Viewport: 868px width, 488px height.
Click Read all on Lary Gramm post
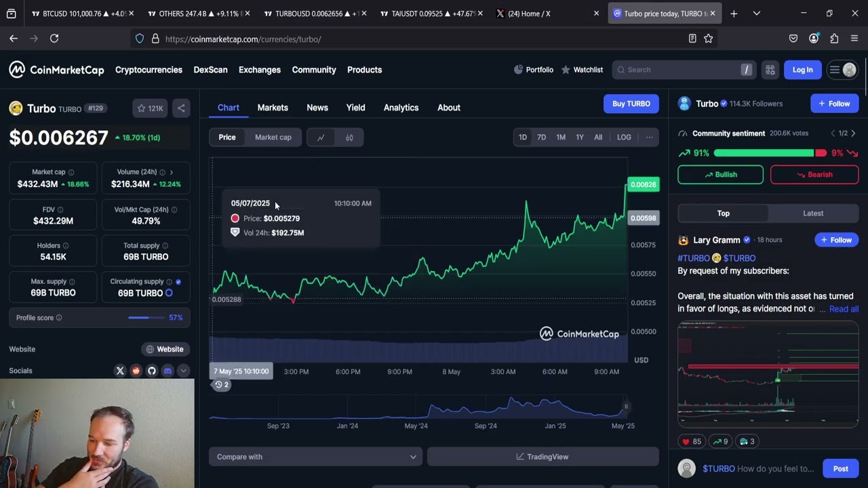coord(844,309)
